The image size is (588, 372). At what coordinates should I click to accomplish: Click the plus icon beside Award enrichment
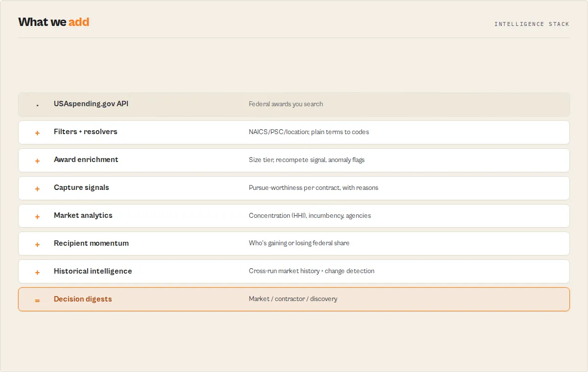37,161
